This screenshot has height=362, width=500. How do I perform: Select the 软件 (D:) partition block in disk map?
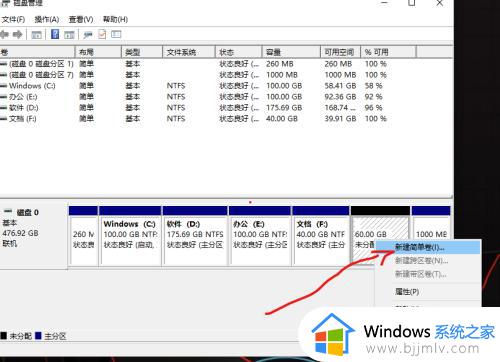[x=195, y=236]
